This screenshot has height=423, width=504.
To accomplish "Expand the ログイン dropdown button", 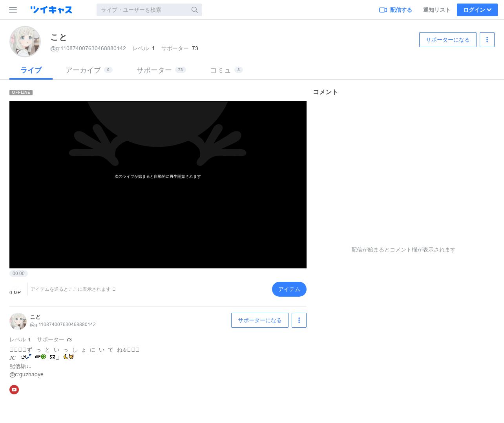I will coord(477,10).
